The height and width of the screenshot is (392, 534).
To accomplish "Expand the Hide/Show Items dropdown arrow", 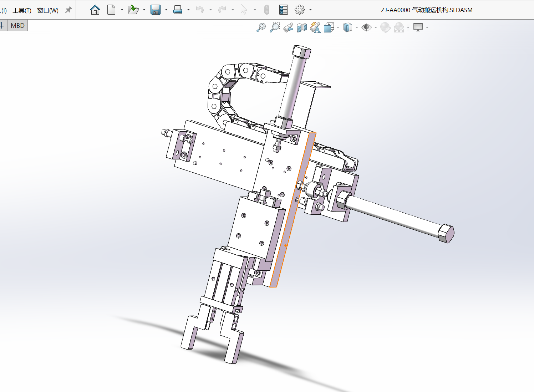I will click(376, 27).
